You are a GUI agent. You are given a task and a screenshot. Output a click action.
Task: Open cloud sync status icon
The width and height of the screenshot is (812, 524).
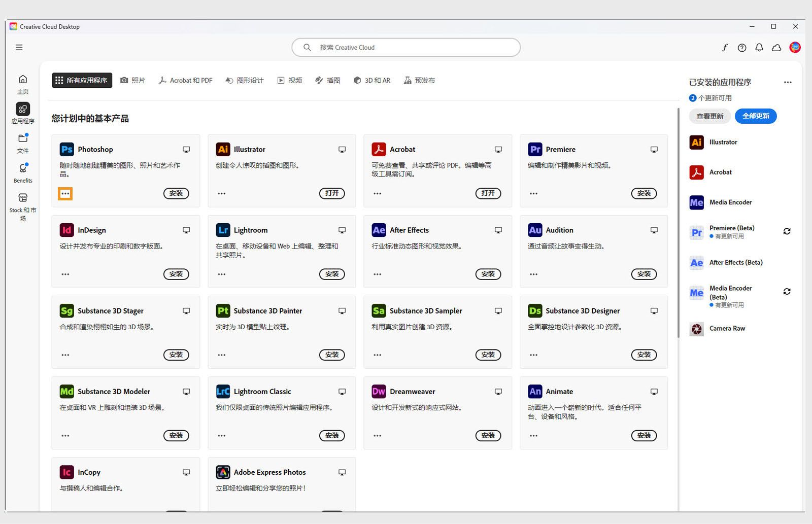(x=776, y=48)
